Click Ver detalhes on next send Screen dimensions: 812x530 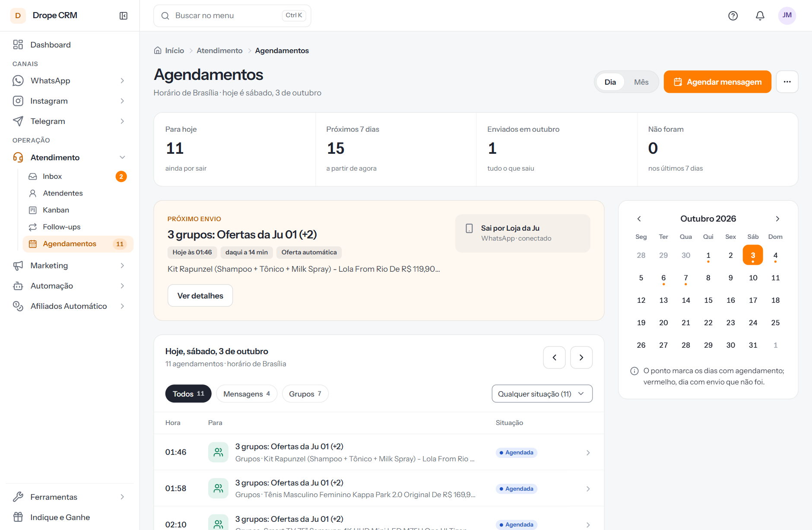pos(200,295)
